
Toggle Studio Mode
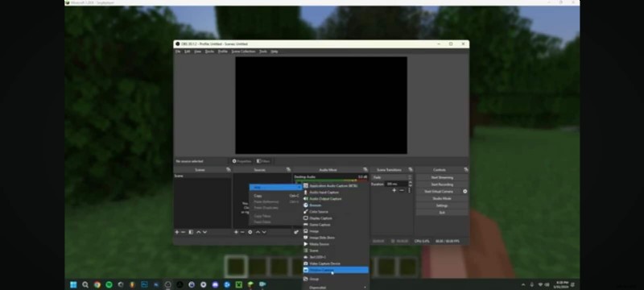pos(442,198)
